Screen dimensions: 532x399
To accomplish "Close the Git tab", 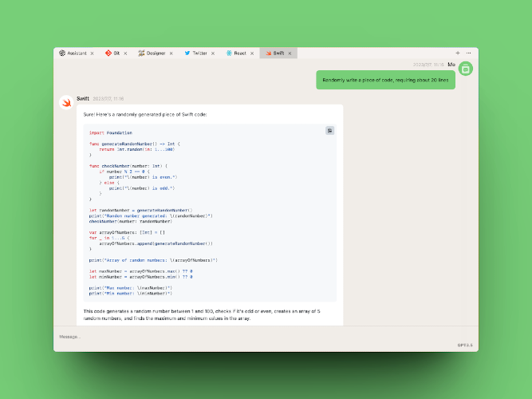I will click(x=125, y=53).
